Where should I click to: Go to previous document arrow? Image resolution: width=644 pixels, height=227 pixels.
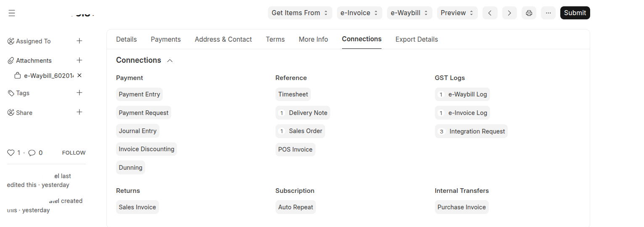point(490,13)
